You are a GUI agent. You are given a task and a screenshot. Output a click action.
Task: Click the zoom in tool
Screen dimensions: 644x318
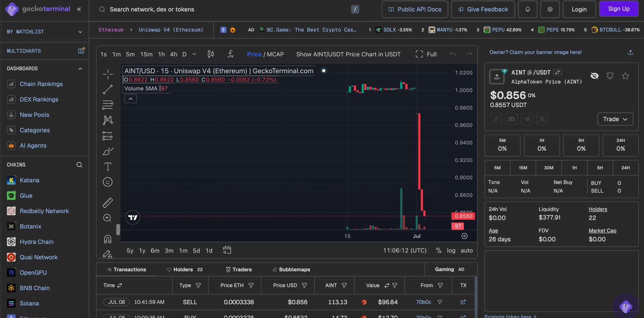tap(107, 218)
